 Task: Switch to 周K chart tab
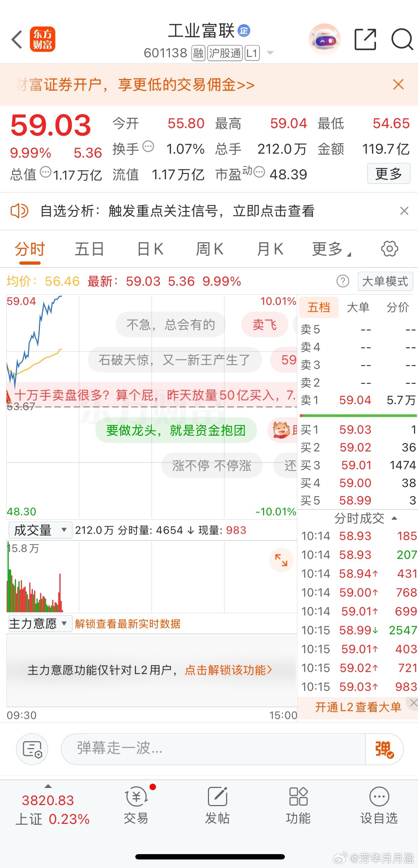click(210, 249)
